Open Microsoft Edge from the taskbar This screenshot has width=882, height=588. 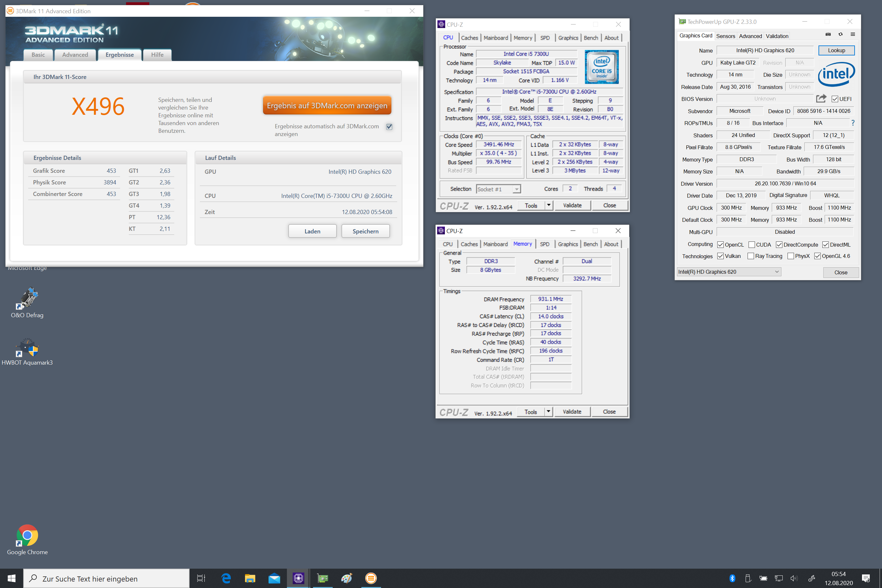coord(226,578)
